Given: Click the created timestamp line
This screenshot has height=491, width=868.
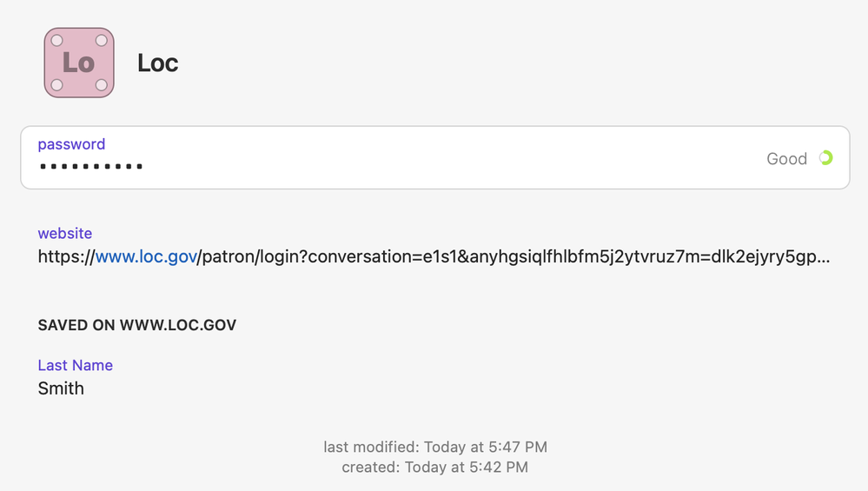Looking at the screenshot, I should click(x=434, y=467).
